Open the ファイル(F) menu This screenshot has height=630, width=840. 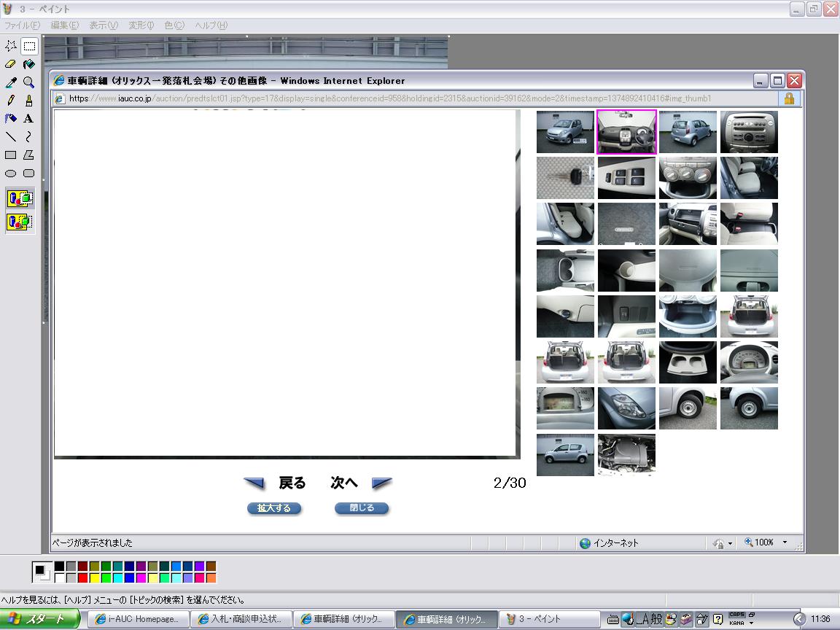(x=22, y=26)
